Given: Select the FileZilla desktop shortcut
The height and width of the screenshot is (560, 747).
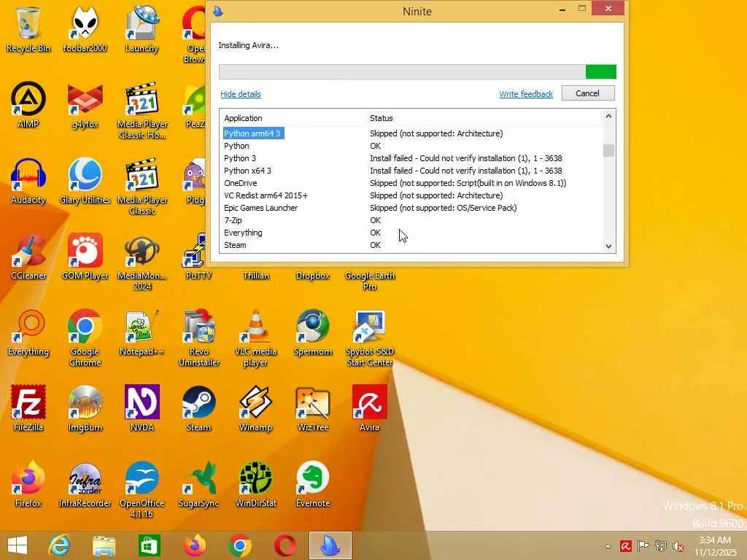Looking at the screenshot, I should click(x=28, y=408).
